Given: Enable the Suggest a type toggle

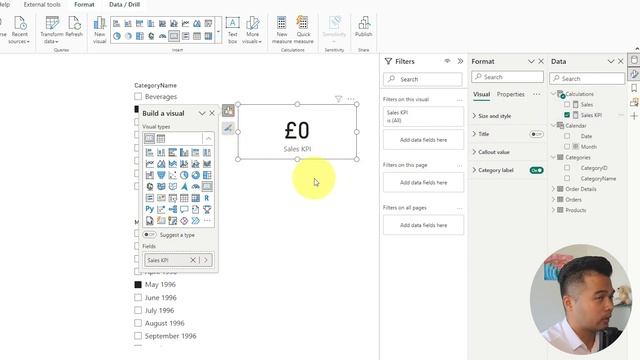Looking at the screenshot, I should tap(149, 235).
